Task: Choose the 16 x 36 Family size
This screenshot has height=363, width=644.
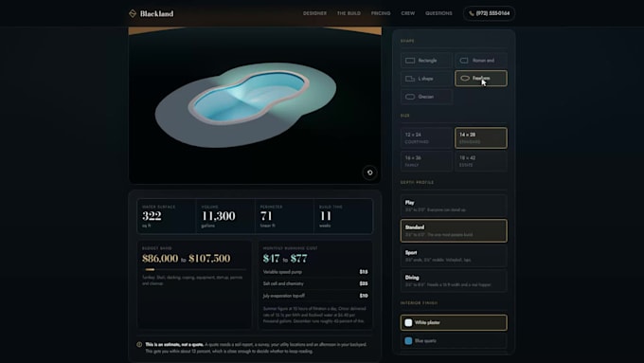Action: coord(426,161)
